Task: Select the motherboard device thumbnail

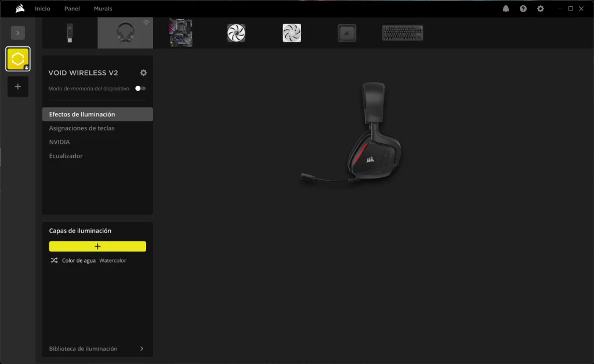Action: [181, 33]
